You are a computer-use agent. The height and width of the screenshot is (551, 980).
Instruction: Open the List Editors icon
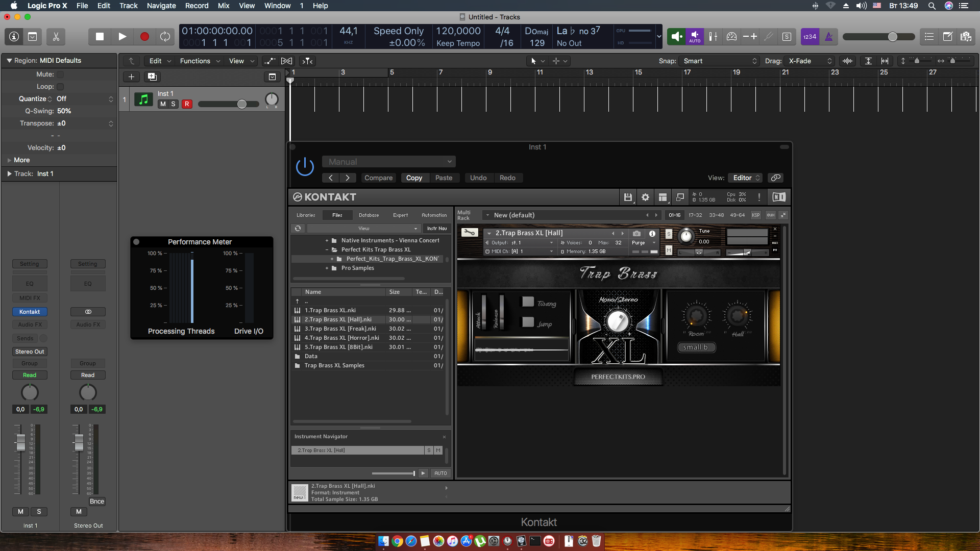[929, 37]
